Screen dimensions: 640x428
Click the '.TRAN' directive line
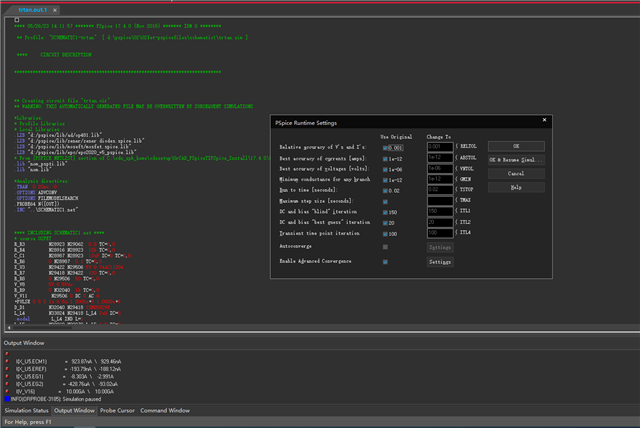point(37,187)
